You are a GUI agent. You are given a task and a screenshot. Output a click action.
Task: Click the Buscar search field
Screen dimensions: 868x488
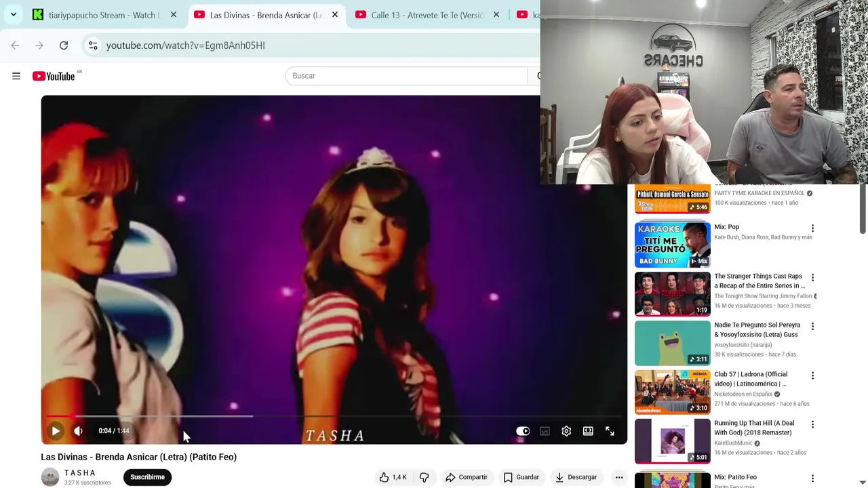[x=406, y=76]
